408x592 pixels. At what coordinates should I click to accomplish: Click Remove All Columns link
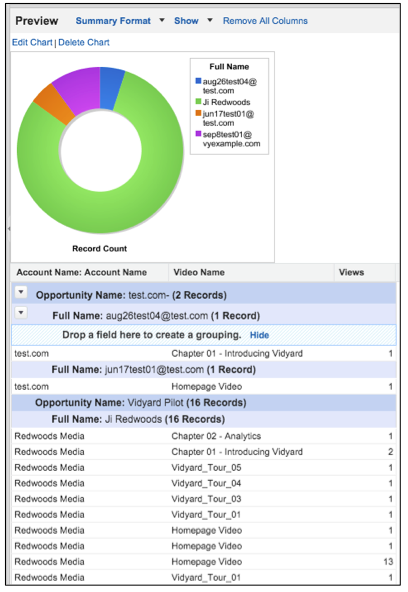(265, 21)
